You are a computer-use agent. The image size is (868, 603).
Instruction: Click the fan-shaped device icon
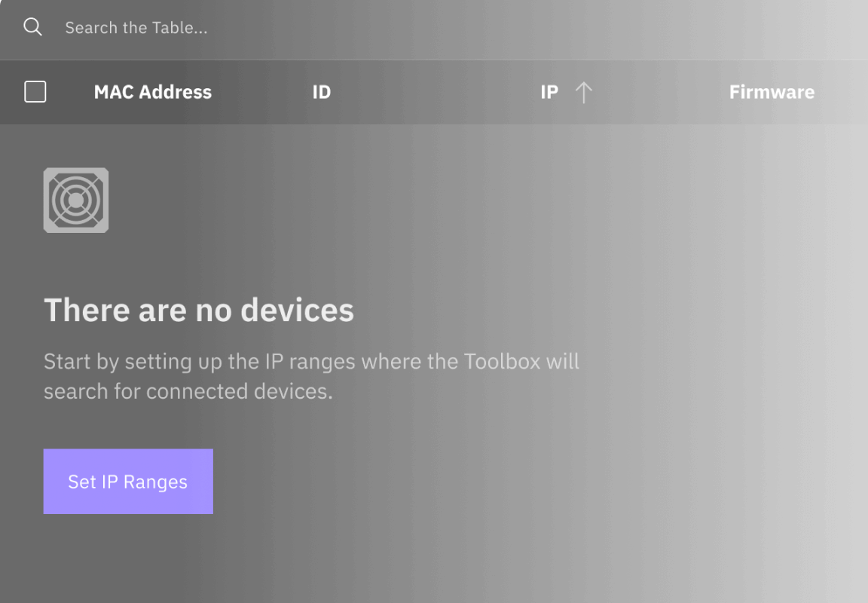pos(76,200)
